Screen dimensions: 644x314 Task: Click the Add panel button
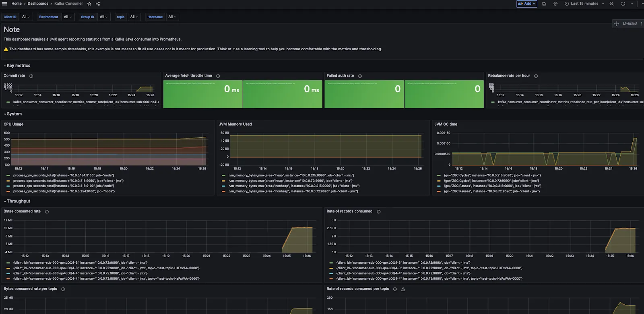coord(526,4)
